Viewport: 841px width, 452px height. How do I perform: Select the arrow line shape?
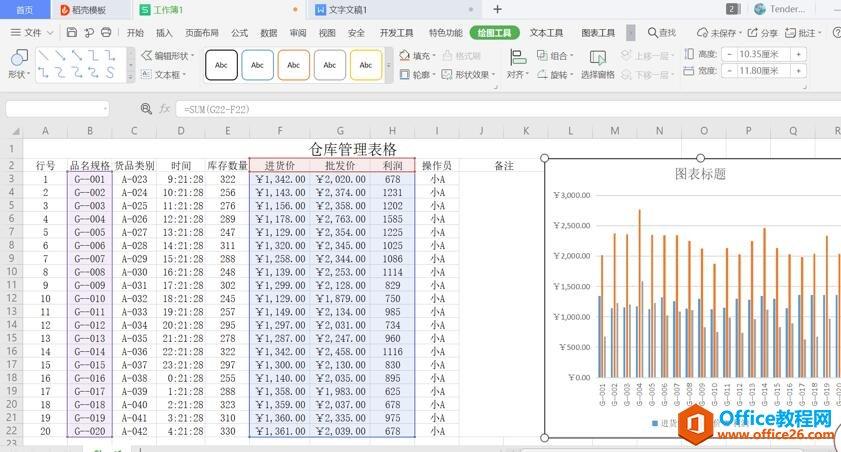(x=61, y=56)
